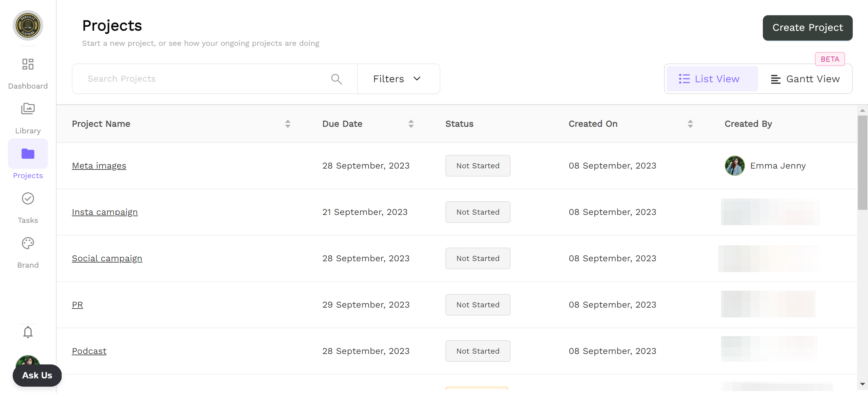
Task: Open the Brand palette icon
Action: 28,243
